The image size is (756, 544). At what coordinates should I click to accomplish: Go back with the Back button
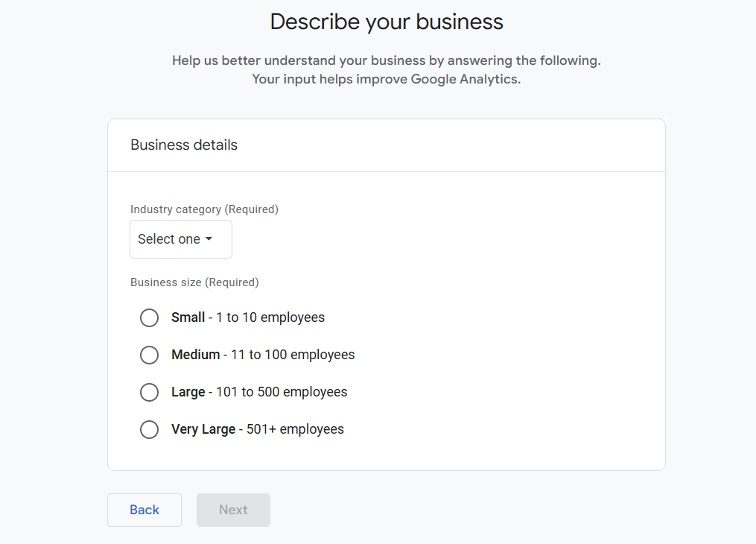click(x=144, y=510)
